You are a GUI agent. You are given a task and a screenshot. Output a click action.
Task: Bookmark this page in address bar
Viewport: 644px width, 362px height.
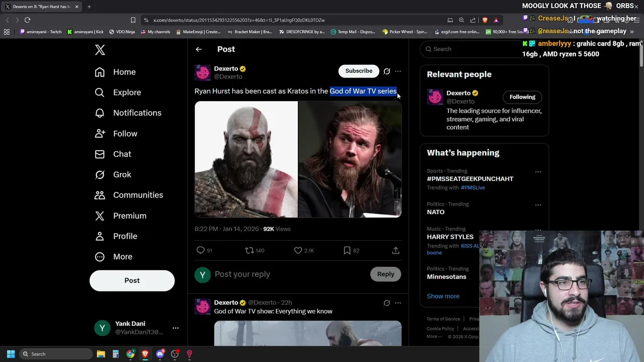[133, 20]
